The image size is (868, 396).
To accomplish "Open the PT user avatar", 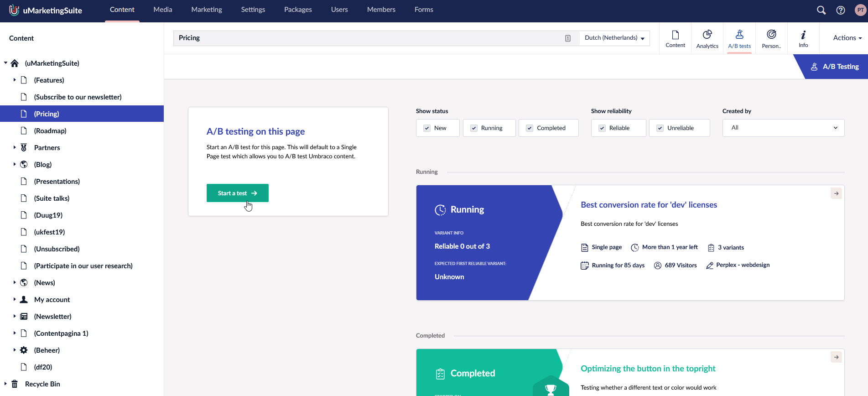I will tap(860, 10).
